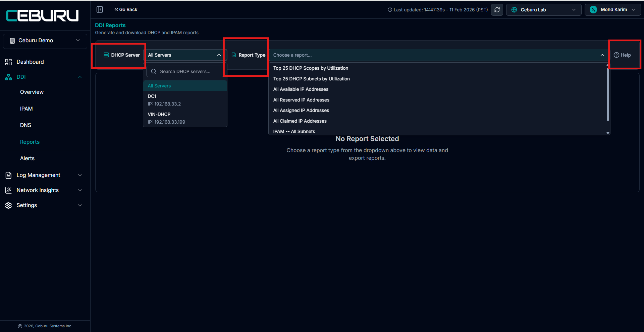Open the Ceburu Lab site dropdown

tap(544, 10)
